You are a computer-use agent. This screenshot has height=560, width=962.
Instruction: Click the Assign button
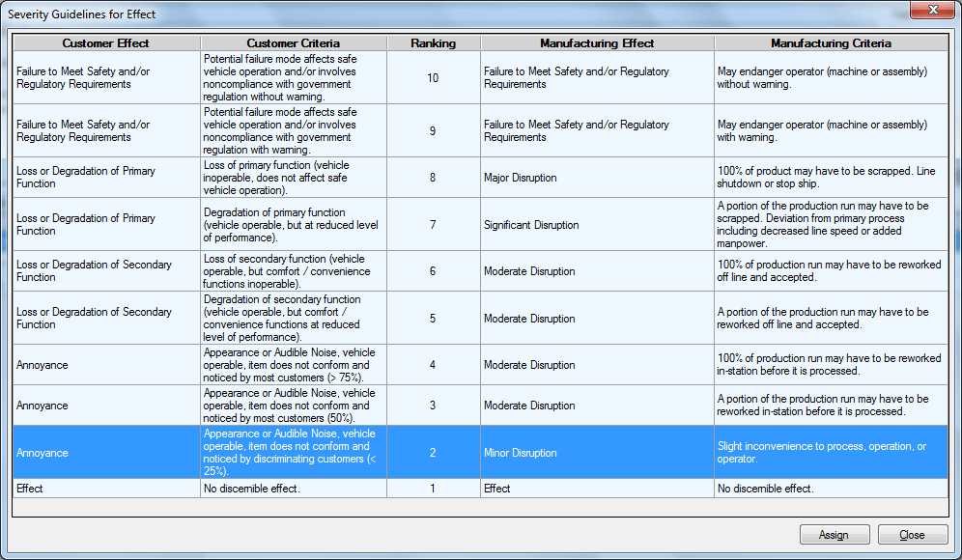click(x=833, y=534)
